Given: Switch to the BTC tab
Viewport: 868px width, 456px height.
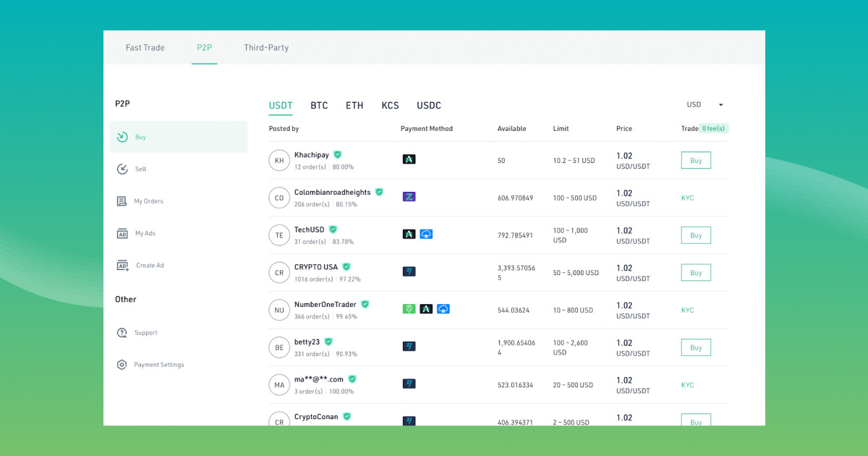Looking at the screenshot, I should (x=319, y=106).
